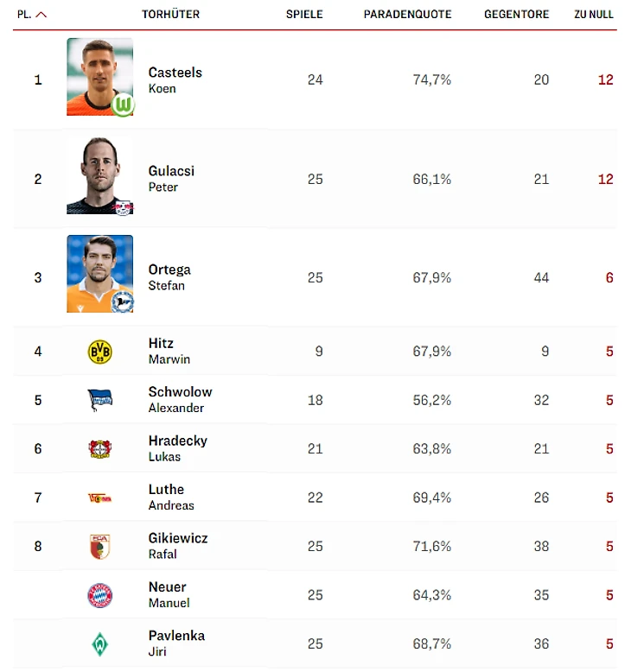631x672 pixels.
Task: Click Hertha BSC flag logo beside Schwolow
Action: coord(100,400)
